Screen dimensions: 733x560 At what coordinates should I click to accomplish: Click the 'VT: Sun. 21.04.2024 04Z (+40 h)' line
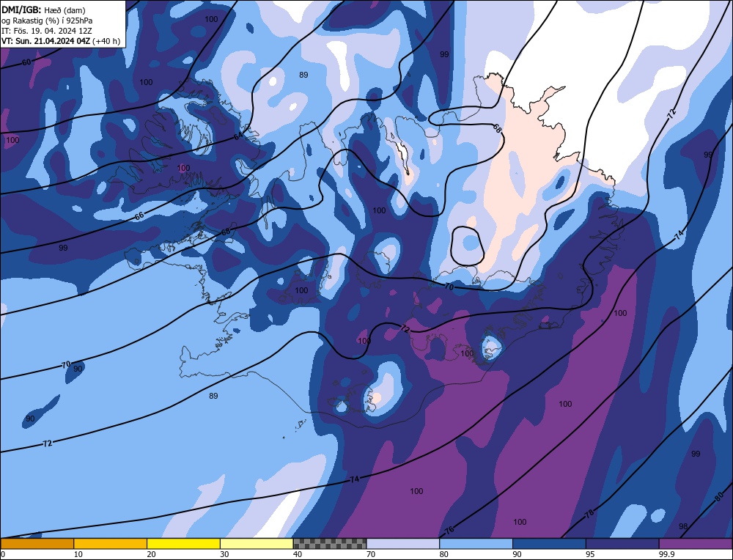tap(60, 41)
